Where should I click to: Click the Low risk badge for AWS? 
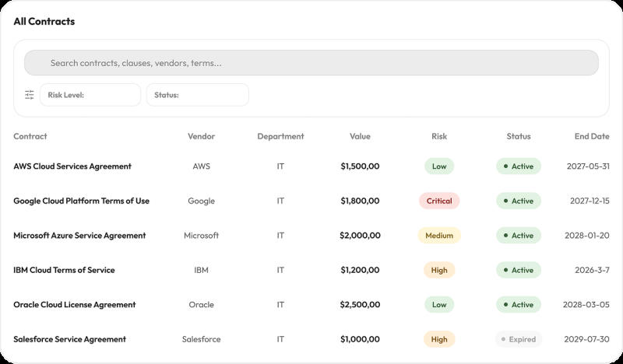(439, 166)
